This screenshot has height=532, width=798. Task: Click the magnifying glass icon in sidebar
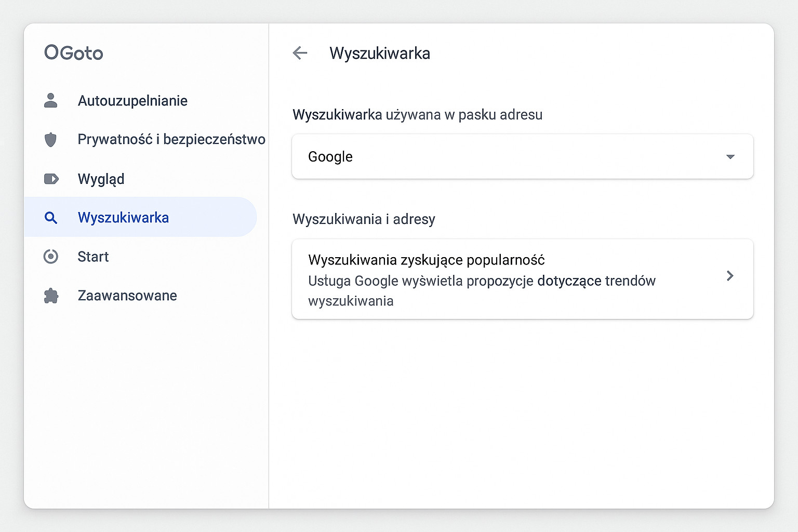pos(51,218)
